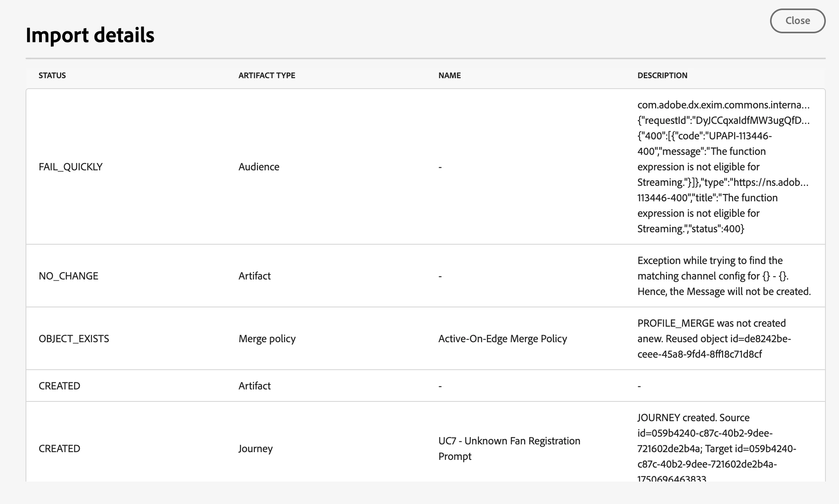Select the NO_CHANGE status row

(x=69, y=276)
